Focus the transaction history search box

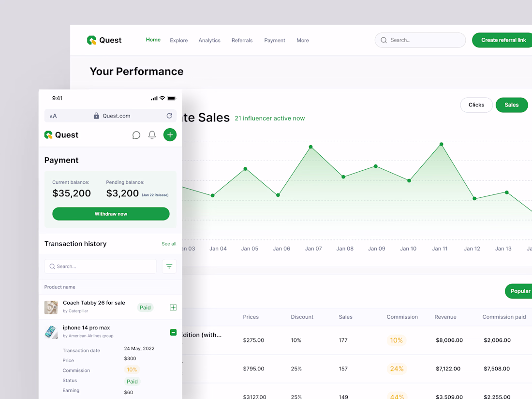(x=101, y=266)
